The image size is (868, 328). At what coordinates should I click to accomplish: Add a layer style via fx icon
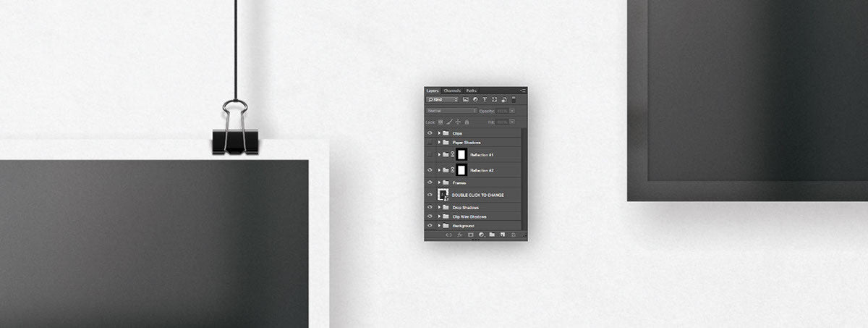[x=459, y=235]
